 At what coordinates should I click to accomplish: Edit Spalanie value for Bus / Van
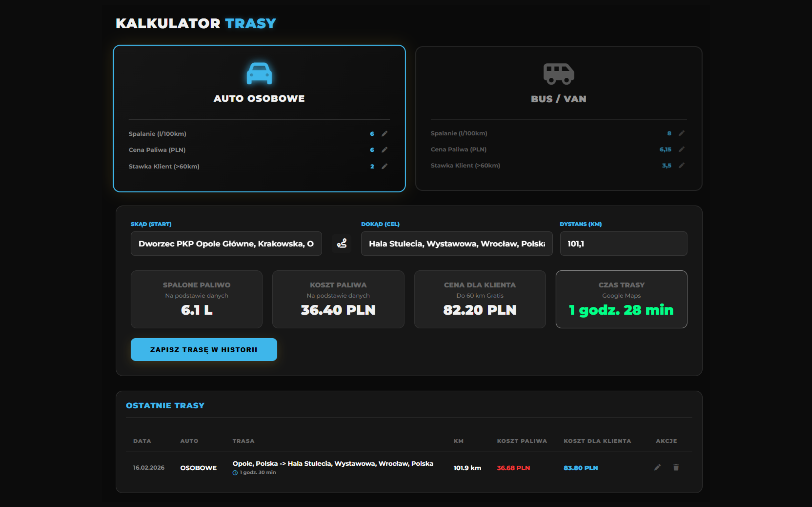click(681, 133)
